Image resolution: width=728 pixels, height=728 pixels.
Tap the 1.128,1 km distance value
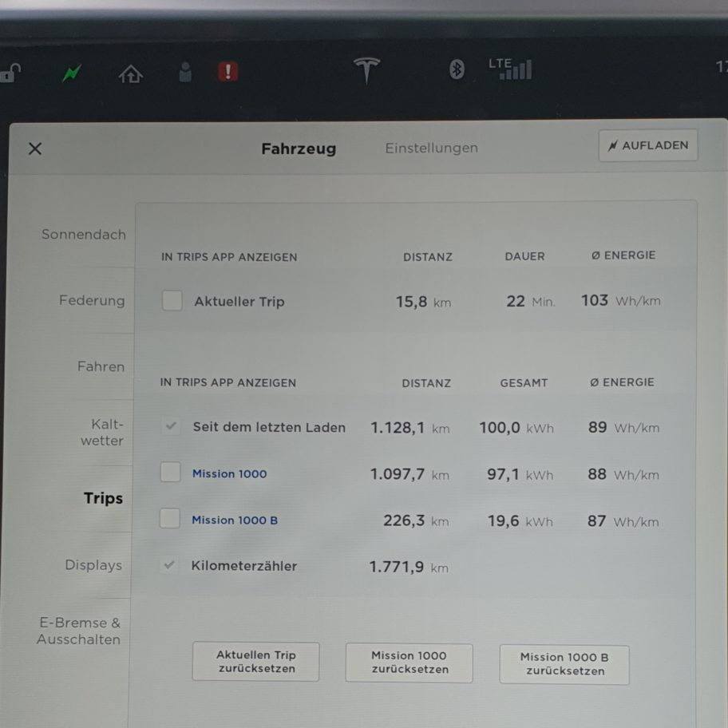pyautogui.click(x=410, y=428)
